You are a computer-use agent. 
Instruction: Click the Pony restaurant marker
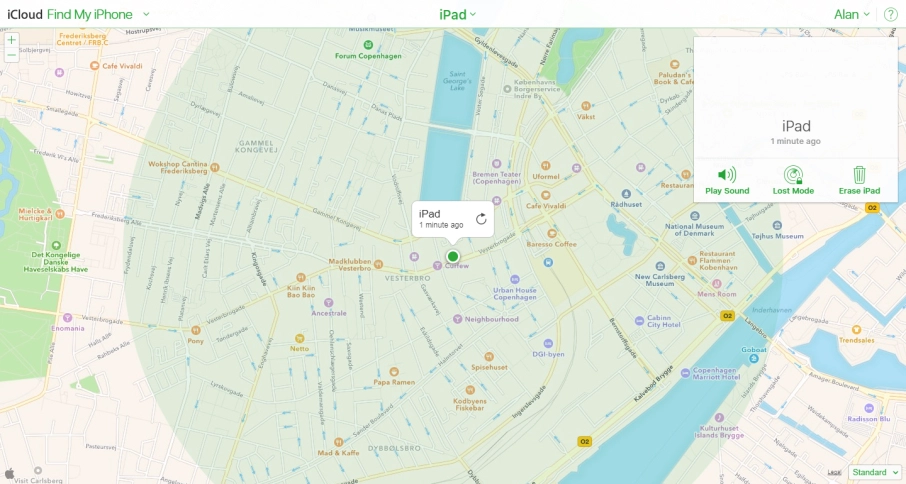(195, 330)
